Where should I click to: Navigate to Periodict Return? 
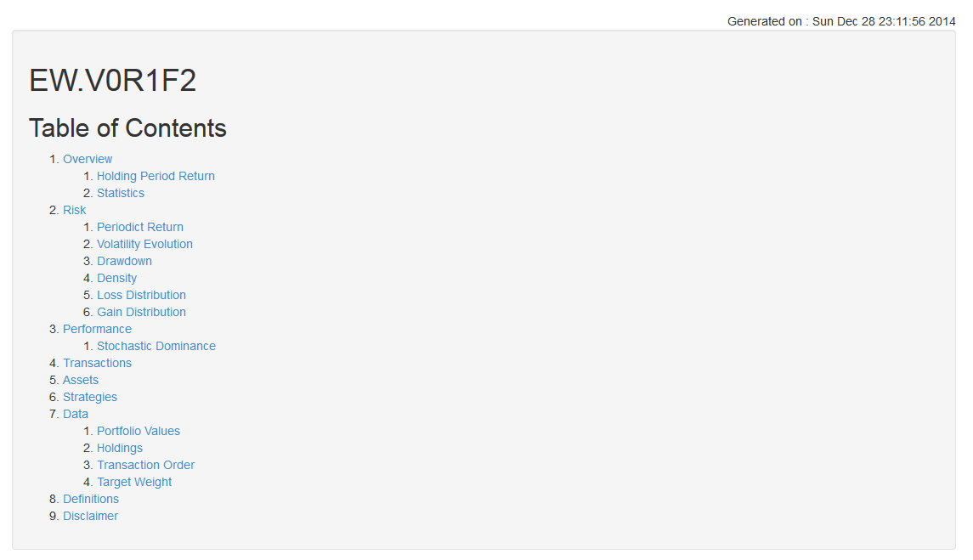pyautogui.click(x=140, y=227)
